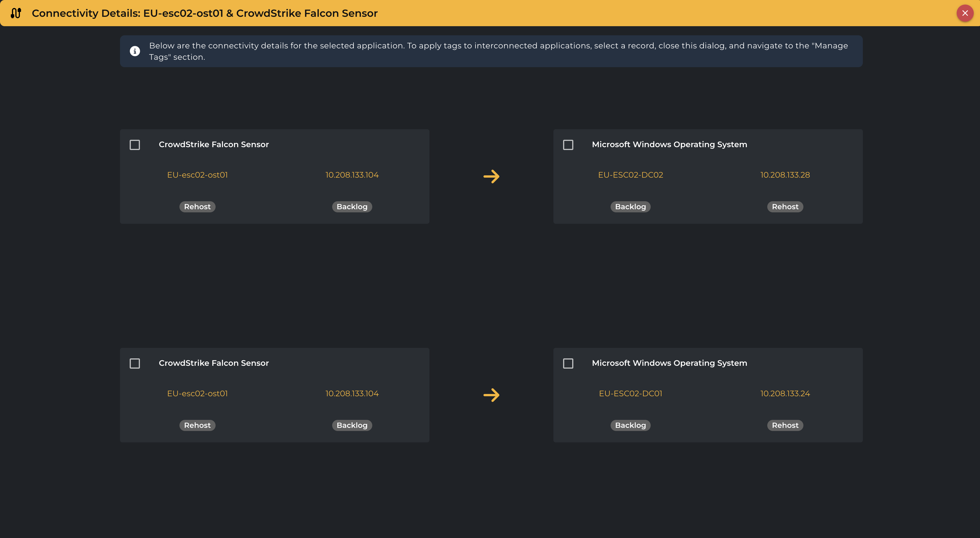Screen dimensions: 980x538
Task: Click the info icon in the banner
Action: point(135,51)
